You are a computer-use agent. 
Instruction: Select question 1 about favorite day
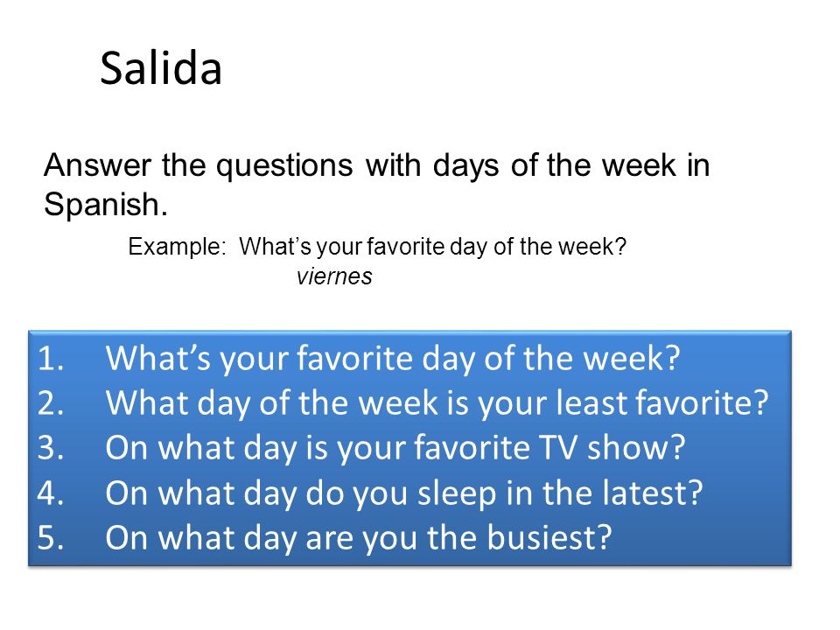pyautogui.click(x=393, y=358)
